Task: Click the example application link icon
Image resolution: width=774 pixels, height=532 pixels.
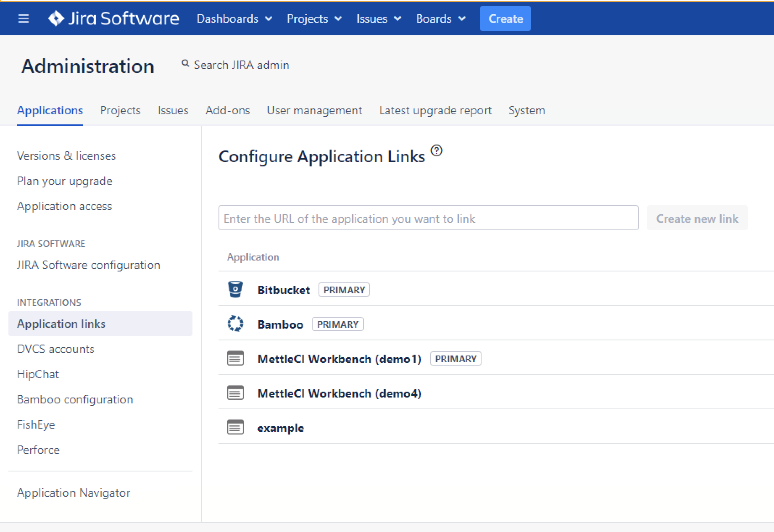Action: pyautogui.click(x=235, y=427)
